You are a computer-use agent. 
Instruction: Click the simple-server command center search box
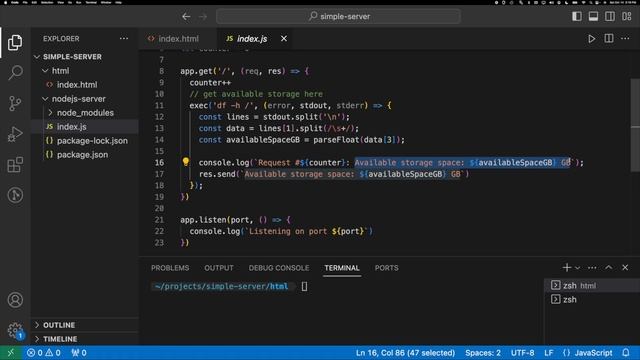pyautogui.click(x=339, y=16)
